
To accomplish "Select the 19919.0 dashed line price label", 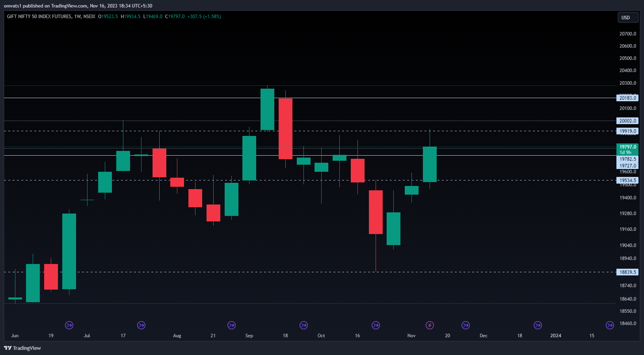I will pyautogui.click(x=627, y=131).
